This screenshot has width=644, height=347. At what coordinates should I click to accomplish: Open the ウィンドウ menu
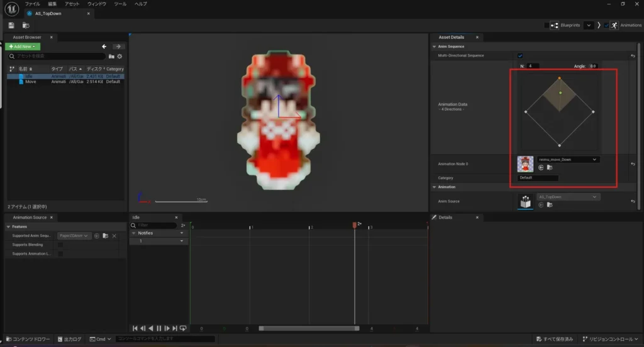[96, 4]
